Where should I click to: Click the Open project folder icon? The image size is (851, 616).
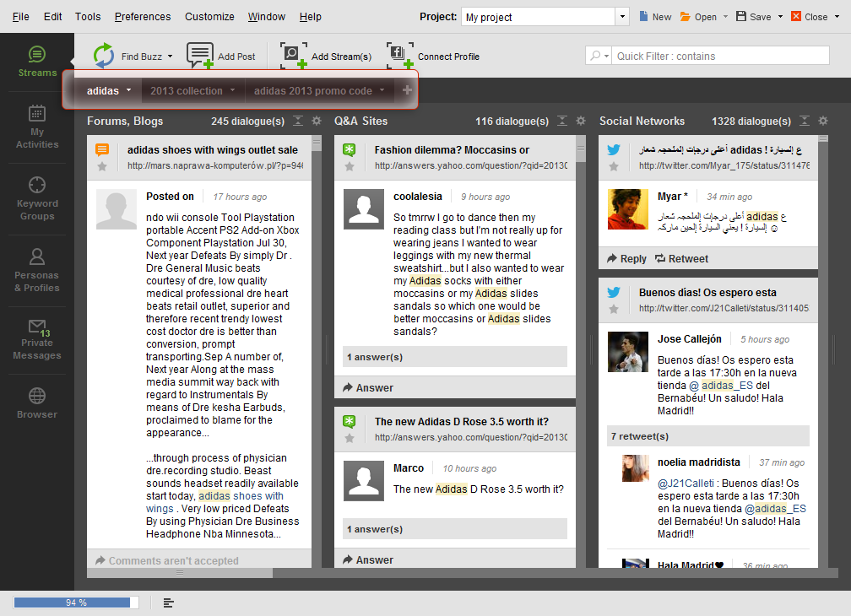(686, 16)
